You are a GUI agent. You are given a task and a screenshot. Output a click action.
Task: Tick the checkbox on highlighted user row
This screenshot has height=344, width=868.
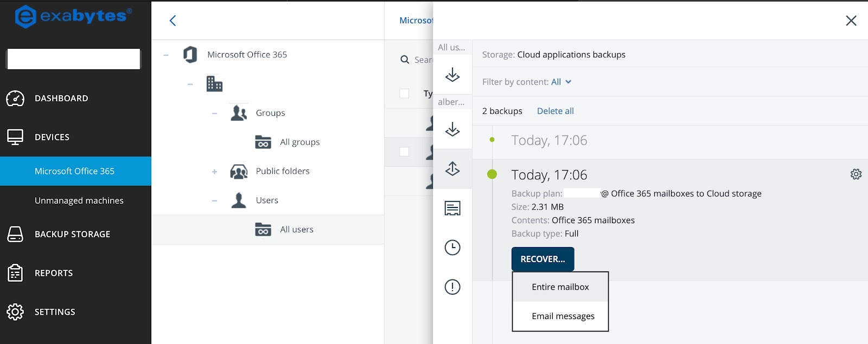404,152
